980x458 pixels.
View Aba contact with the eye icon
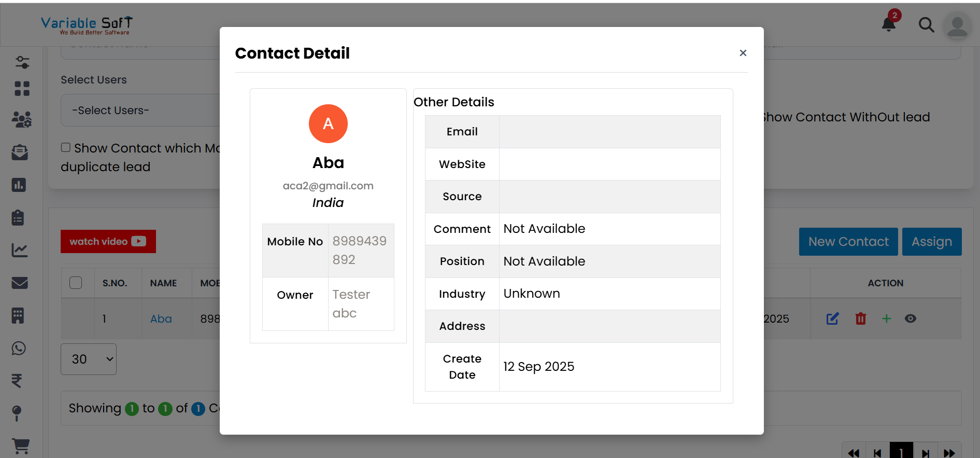tap(911, 318)
